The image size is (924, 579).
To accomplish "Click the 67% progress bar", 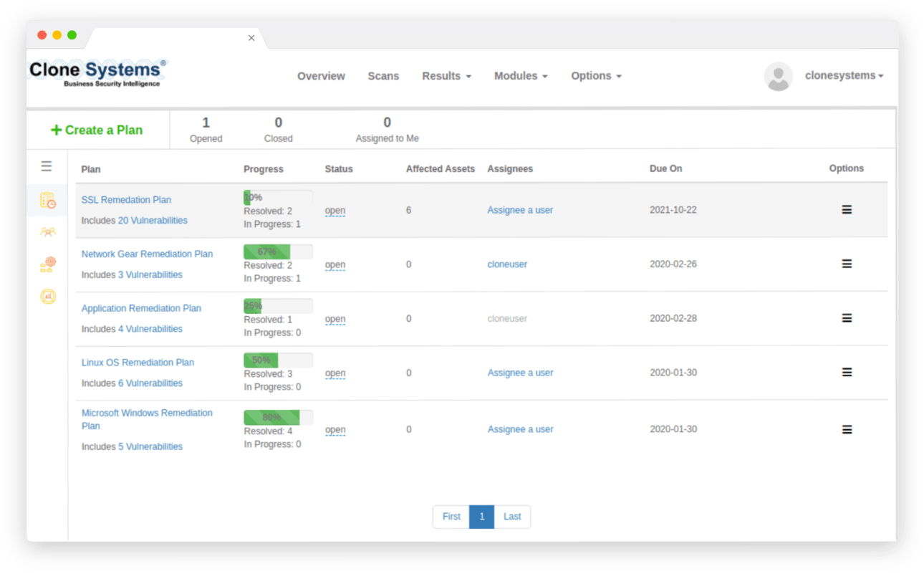I will [x=278, y=252].
